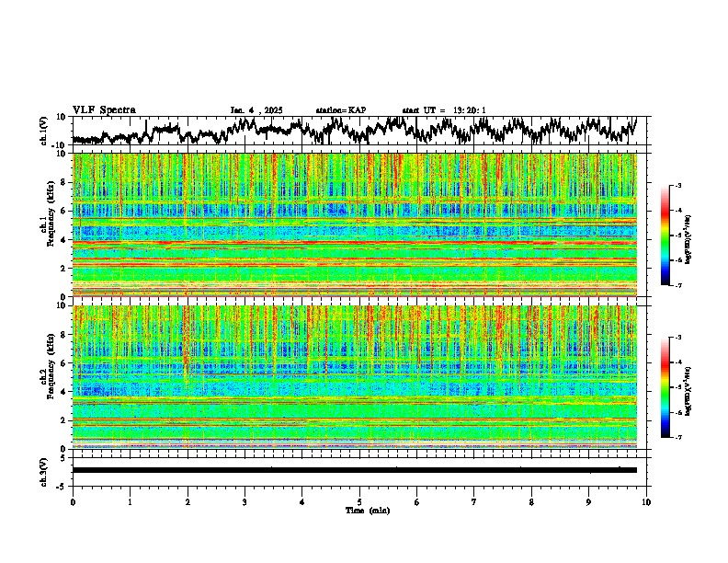Screen dimensions: 728x563
Task: Click the 6 kHz tick on ch.2 frequency axis
Action: tap(64, 363)
